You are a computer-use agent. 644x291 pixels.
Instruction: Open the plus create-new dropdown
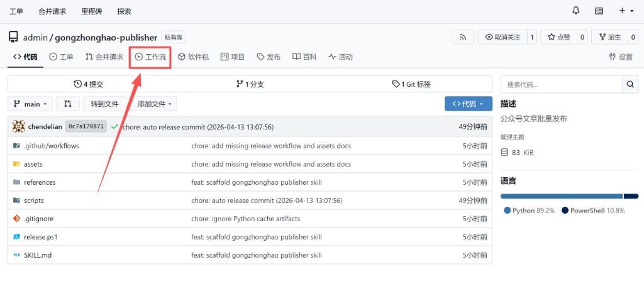pos(626,11)
